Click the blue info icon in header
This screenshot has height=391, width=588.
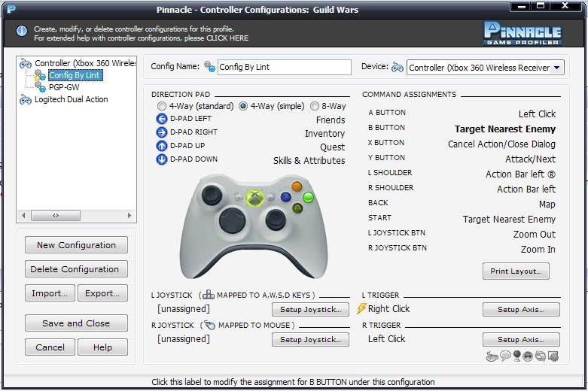(22, 31)
